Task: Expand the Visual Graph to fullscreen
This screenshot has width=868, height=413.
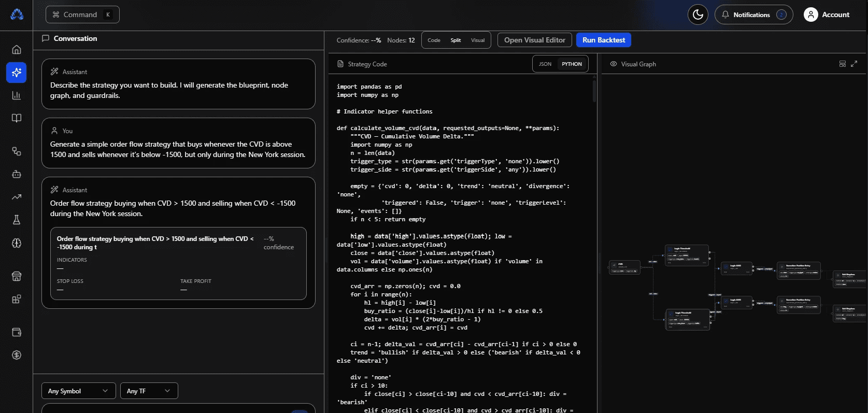Action: [x=854, y=64]
